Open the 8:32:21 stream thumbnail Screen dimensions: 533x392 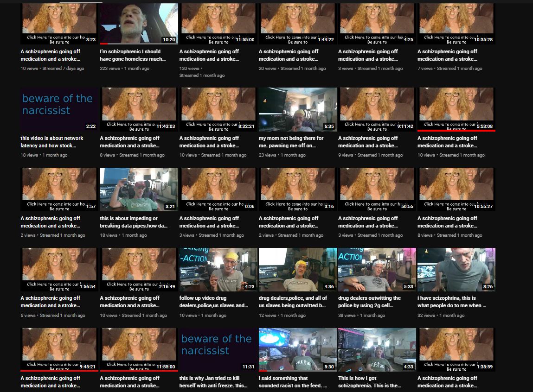[x=218, y=110]
